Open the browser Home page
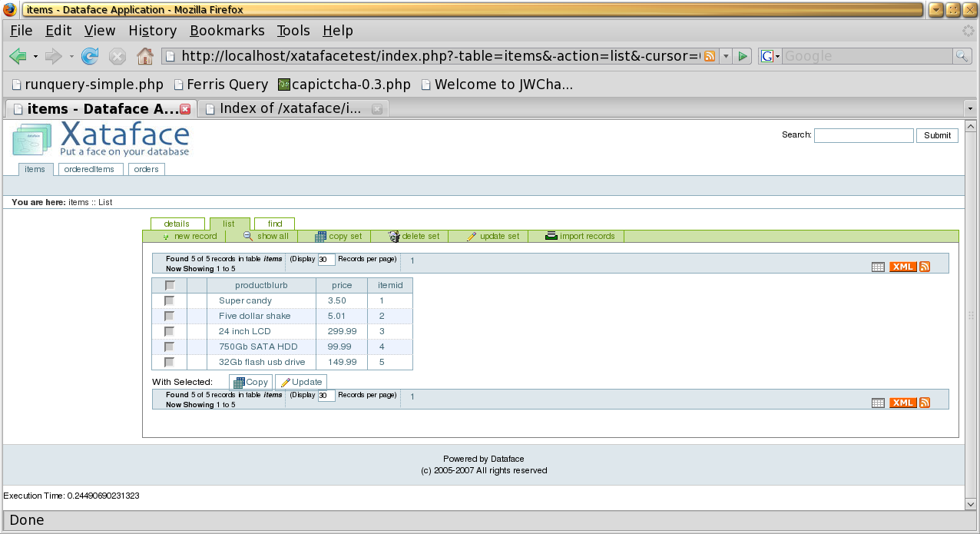 (x=144, y=56)
